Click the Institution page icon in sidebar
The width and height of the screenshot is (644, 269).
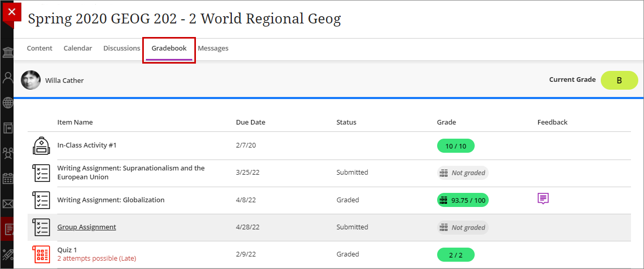click(x=8, y=53)
